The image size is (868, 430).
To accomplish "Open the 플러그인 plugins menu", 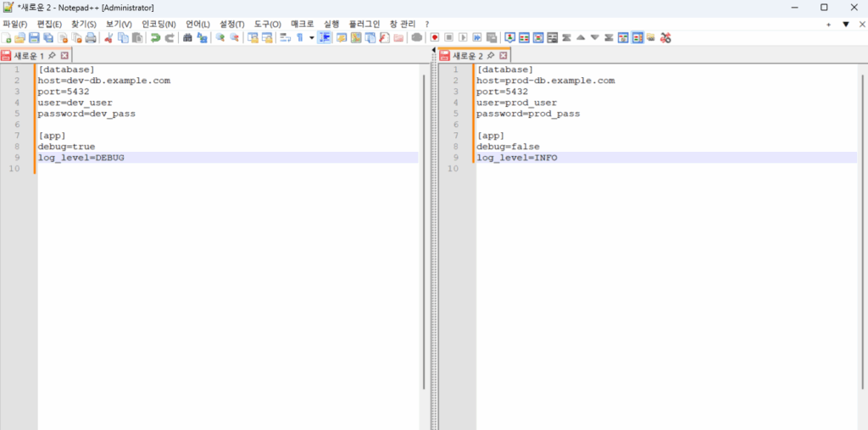I will [x=364, y=24].
